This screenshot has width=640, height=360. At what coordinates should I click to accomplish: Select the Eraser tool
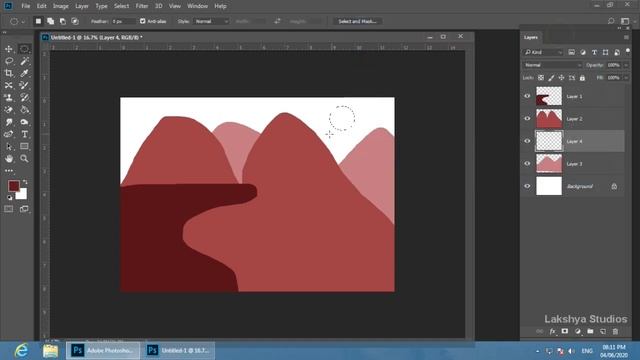coord(9,110)
